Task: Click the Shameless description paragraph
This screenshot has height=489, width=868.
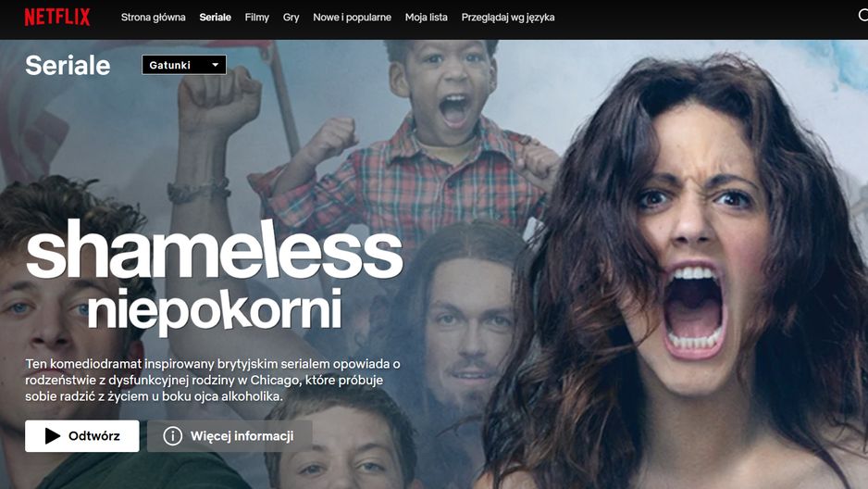Action: click(x=213, y=380)
